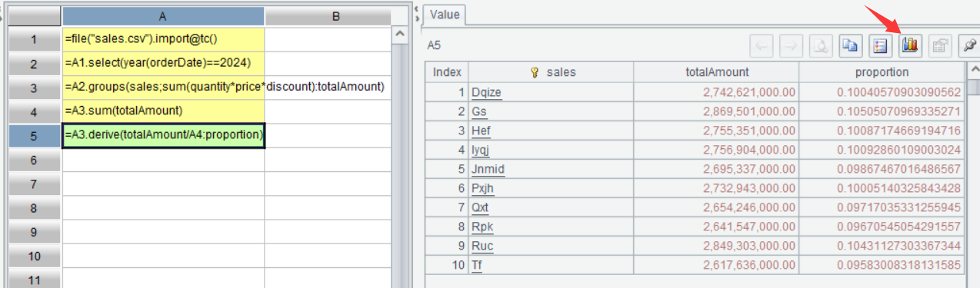Viewport: 980px width, 288px height.
Task: Click totalAmount value 2,742,621,000.00
Action: click(x=748, y=92)
